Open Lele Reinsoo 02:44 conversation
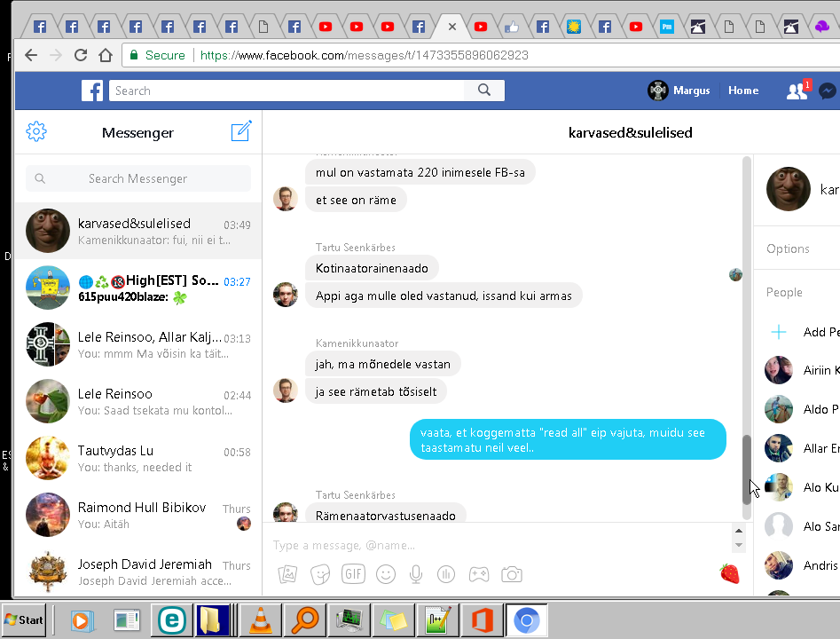This screenshot has height=639, width=840. pyautogui.click(x=138, y=401)
